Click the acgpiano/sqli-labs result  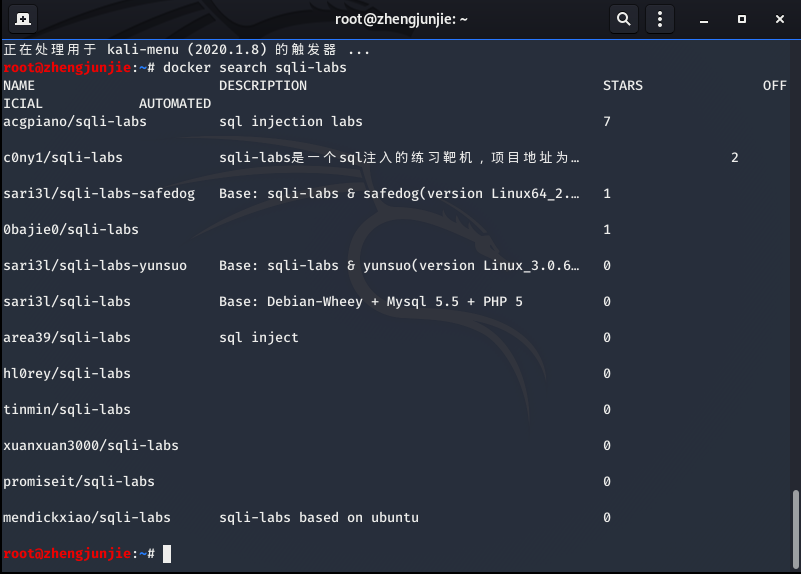[x=75, y=121]
